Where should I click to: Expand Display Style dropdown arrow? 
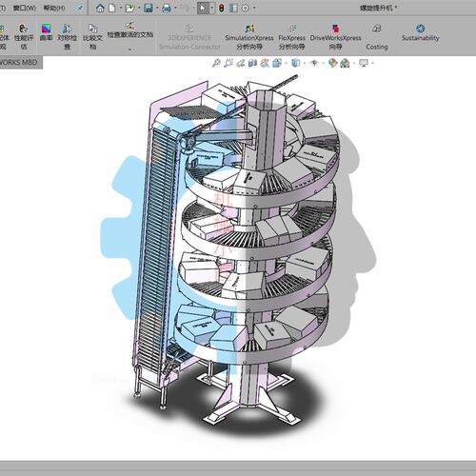tap(305, 64)
